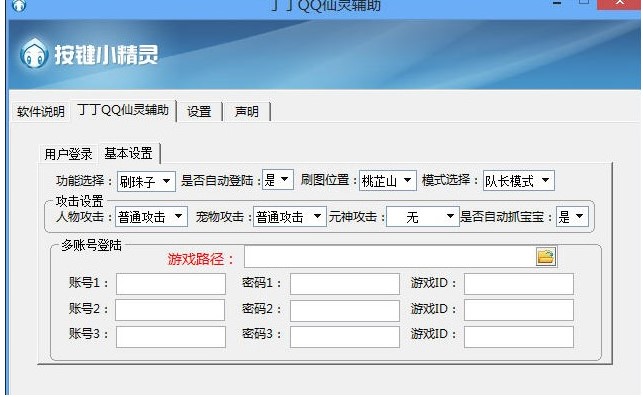Click the 密码3 input field
Viewport: 643px width, 397px height.
coord(345,337)
